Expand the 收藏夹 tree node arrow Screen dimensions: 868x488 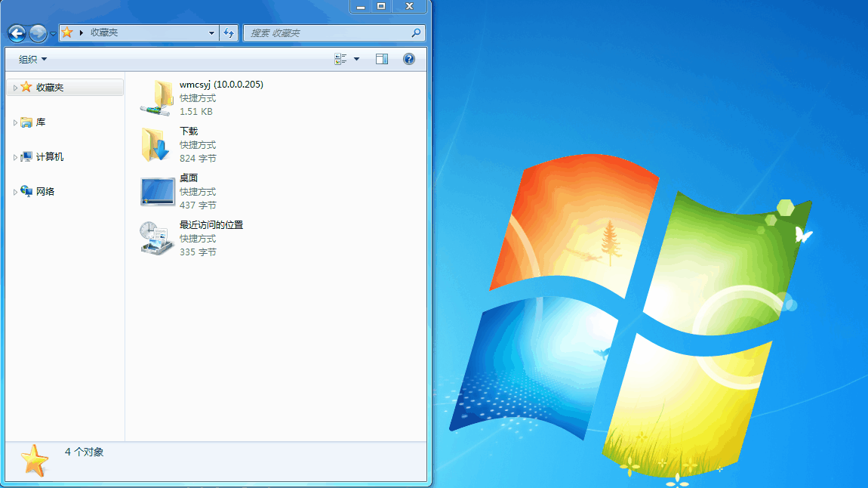coord(15,88)
